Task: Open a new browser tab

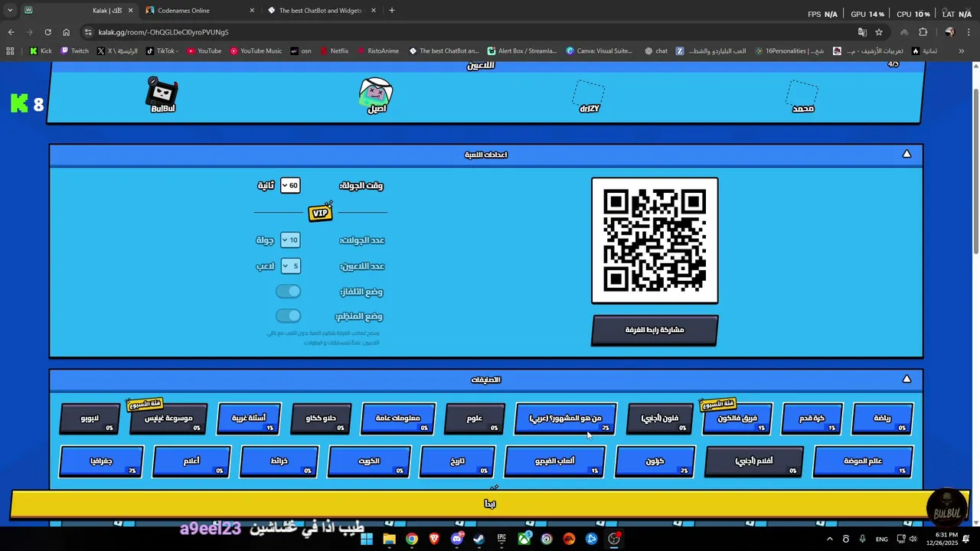Action: (392, 11)
